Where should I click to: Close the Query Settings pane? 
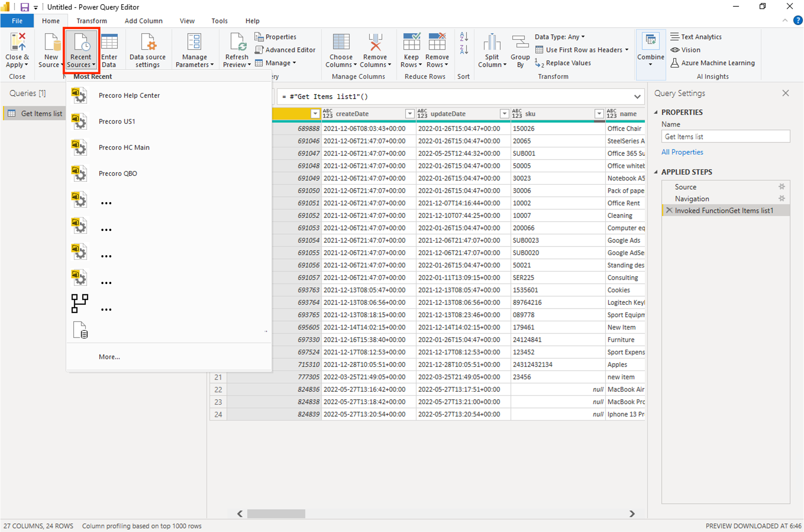(785, 93)
